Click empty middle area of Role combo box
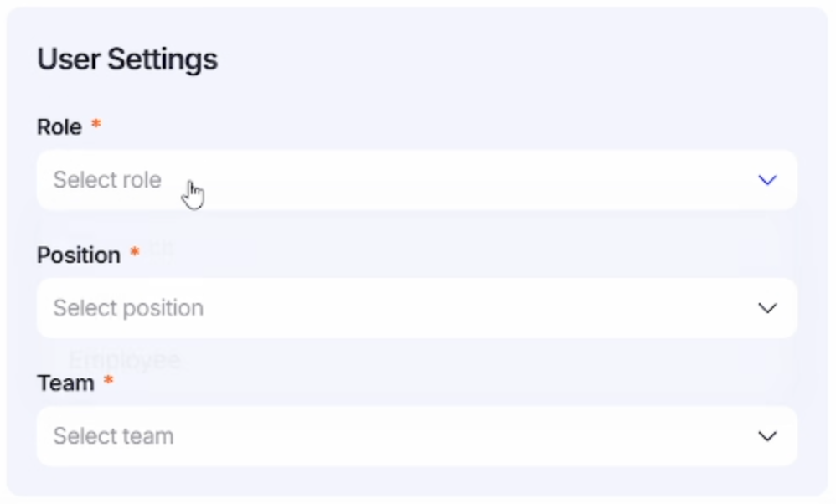The height and width of the screenshot is (504, 836). tap(461, 180)
